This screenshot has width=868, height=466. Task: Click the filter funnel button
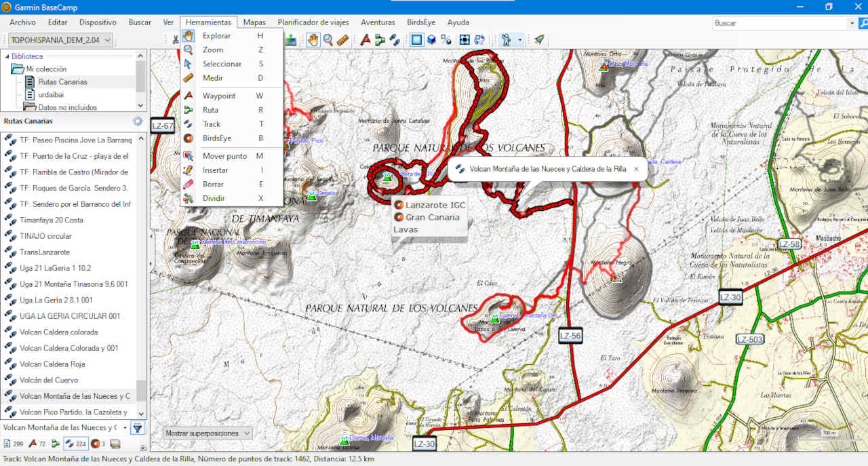(x=138, y=428)
